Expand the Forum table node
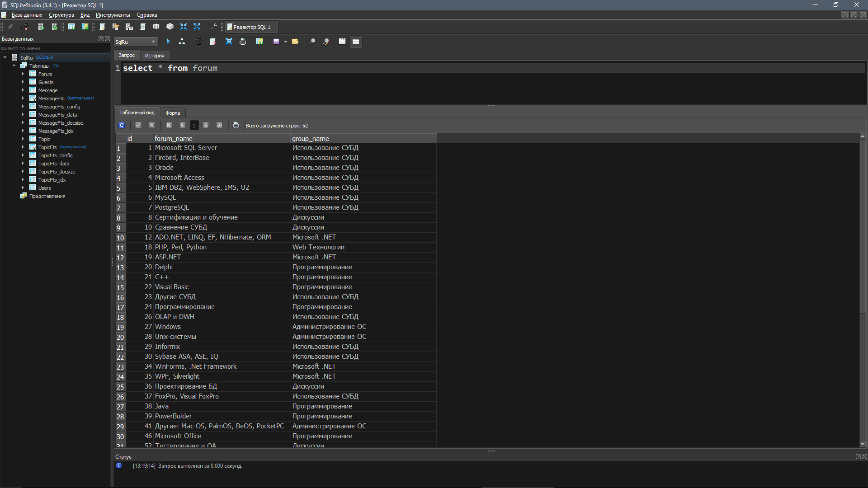 (x=23, y=74)
